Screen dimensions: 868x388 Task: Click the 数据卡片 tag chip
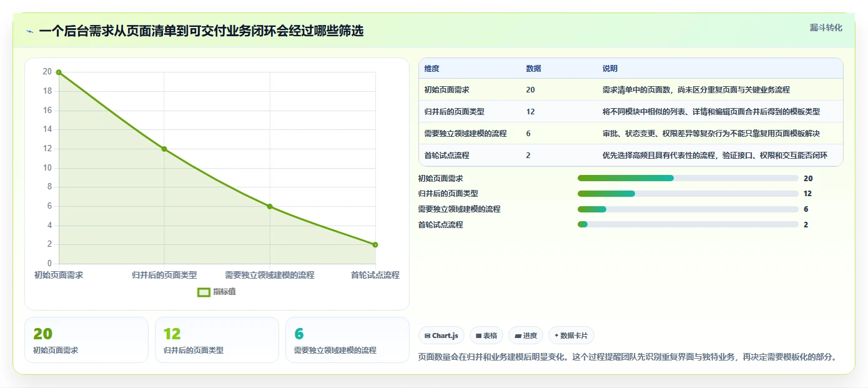click(x=571, y=336)
